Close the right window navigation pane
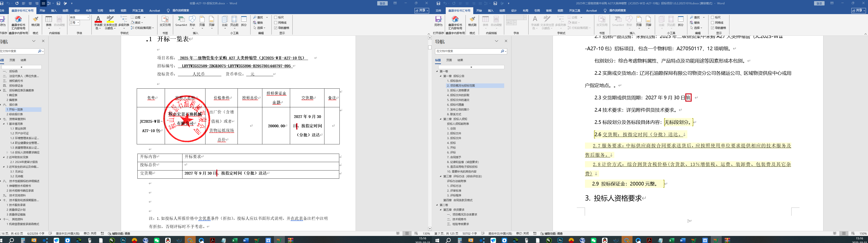868x243 pixels. tap(506, 41)
